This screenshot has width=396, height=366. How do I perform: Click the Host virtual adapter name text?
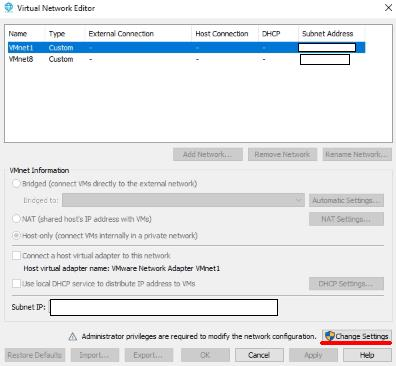click(122, 269)
